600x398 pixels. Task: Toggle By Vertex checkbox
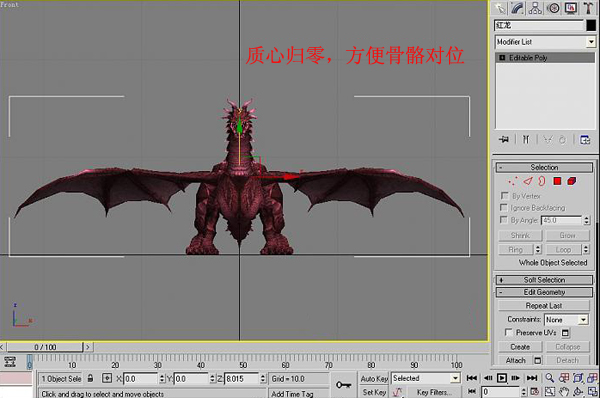click(x=504, y=196)
